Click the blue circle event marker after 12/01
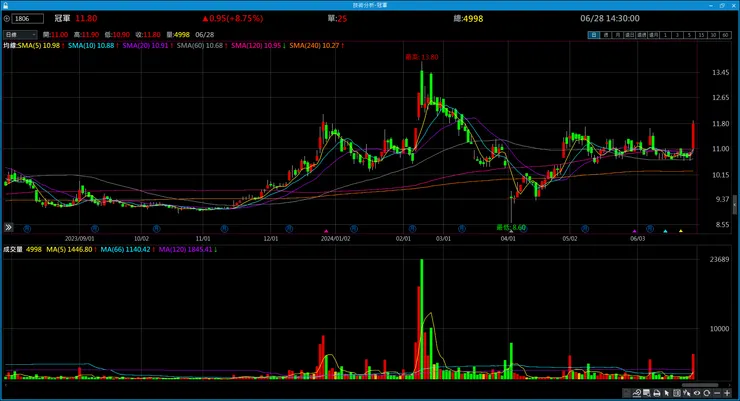Image resolution: width=740 pixels, height=401 pixels. [289, 228]
